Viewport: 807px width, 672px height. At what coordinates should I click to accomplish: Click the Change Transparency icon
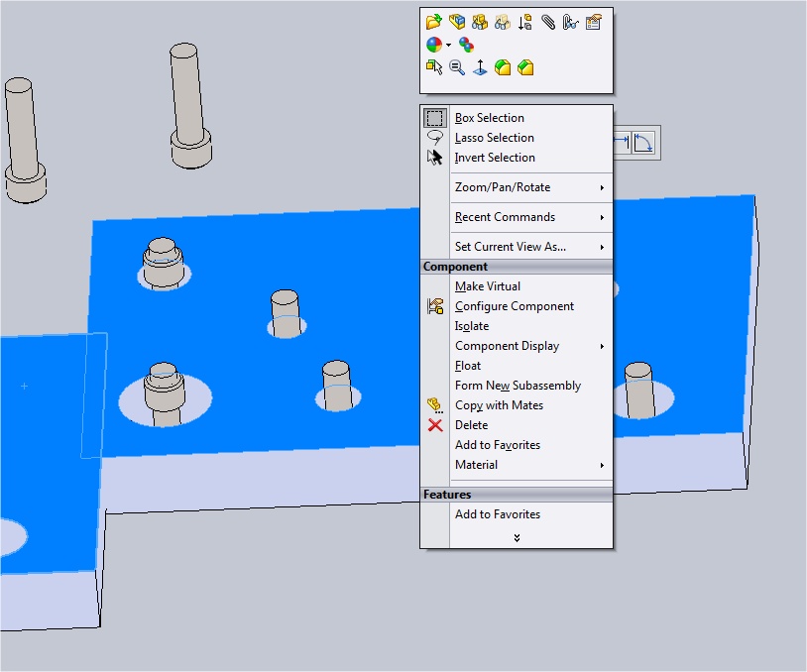tap(503, 22)
